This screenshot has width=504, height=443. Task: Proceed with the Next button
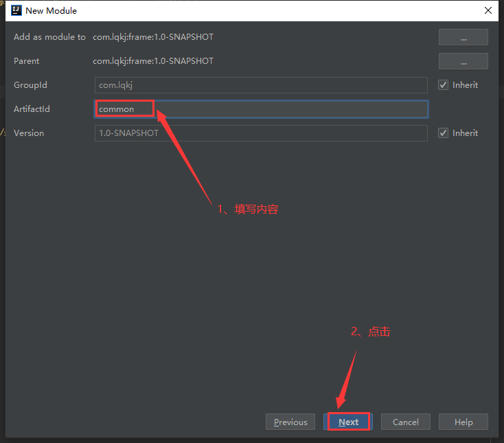point(348,422)
